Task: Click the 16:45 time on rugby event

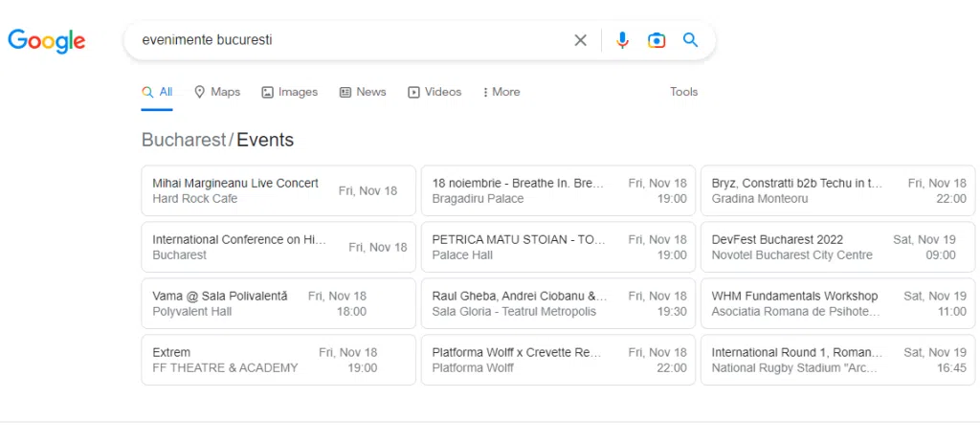Action: 951,368
